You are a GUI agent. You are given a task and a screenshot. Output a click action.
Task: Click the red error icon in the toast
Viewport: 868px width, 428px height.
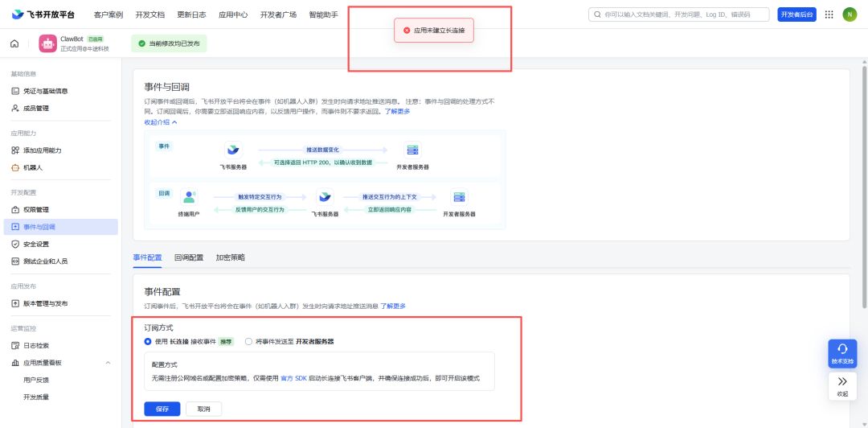[x=407, y=31]
